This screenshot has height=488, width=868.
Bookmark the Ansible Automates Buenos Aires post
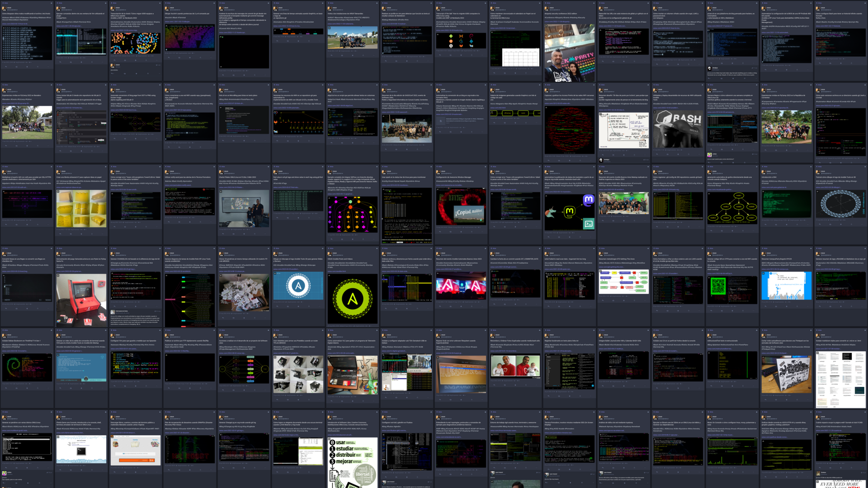pos(472,306)
